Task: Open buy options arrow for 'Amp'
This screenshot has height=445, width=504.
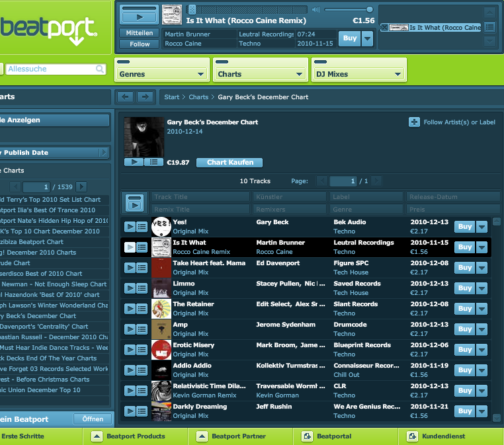Action: (x=482, y=329)
